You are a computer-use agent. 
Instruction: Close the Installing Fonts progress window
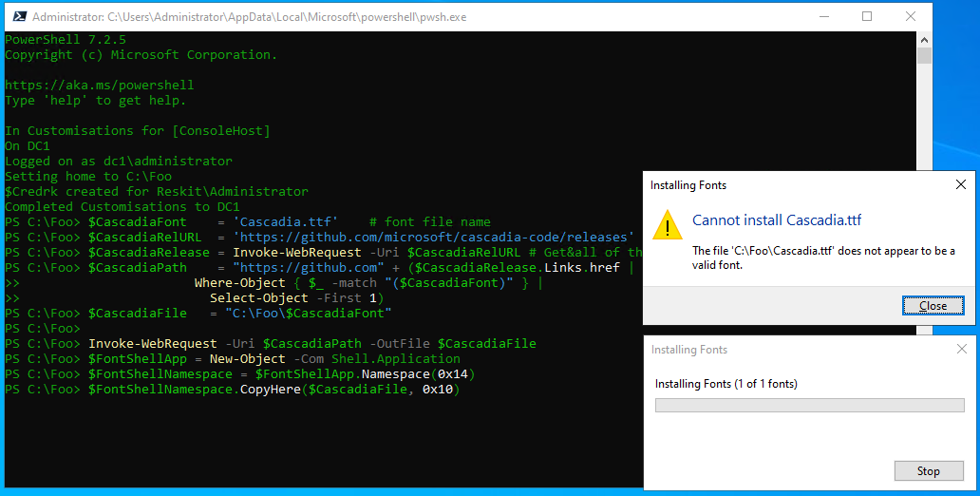click(961, 349)
